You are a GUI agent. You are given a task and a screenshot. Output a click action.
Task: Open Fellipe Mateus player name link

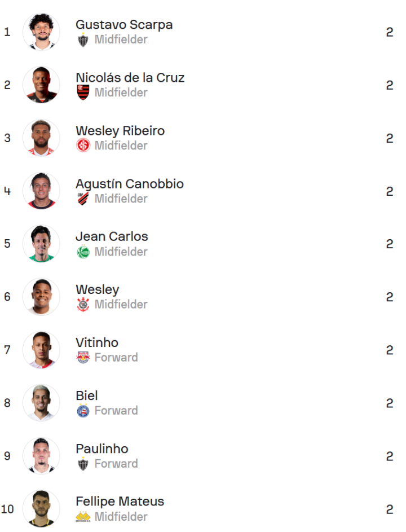coord(120,502)
